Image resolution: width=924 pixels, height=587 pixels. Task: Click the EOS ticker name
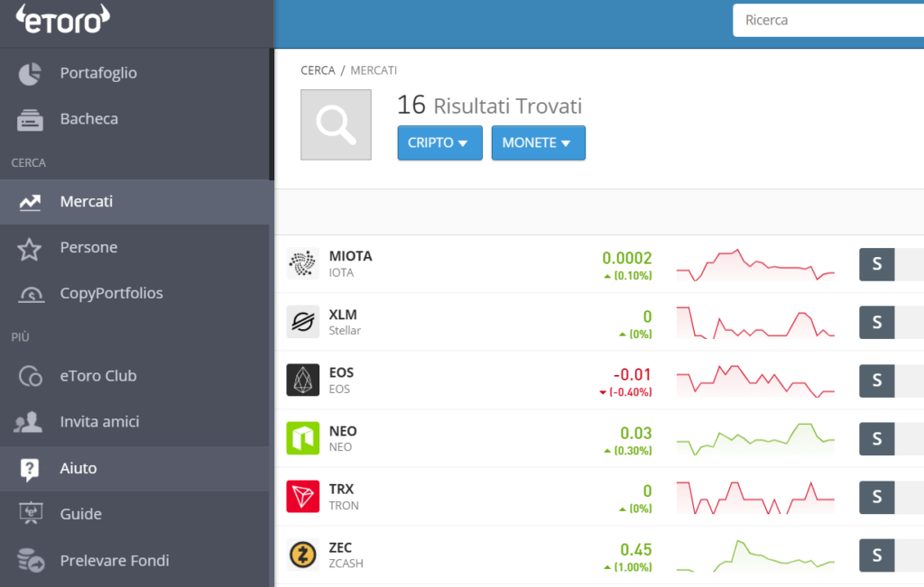341,372
